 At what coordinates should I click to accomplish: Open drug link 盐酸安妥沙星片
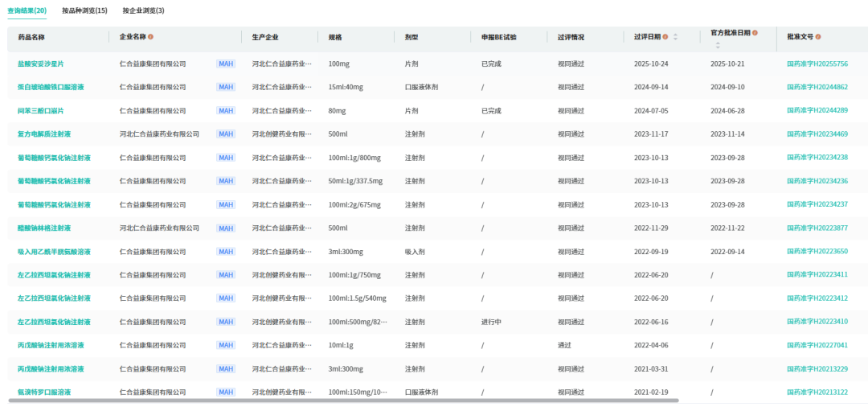pyautogui.click(x=41, y=64)
